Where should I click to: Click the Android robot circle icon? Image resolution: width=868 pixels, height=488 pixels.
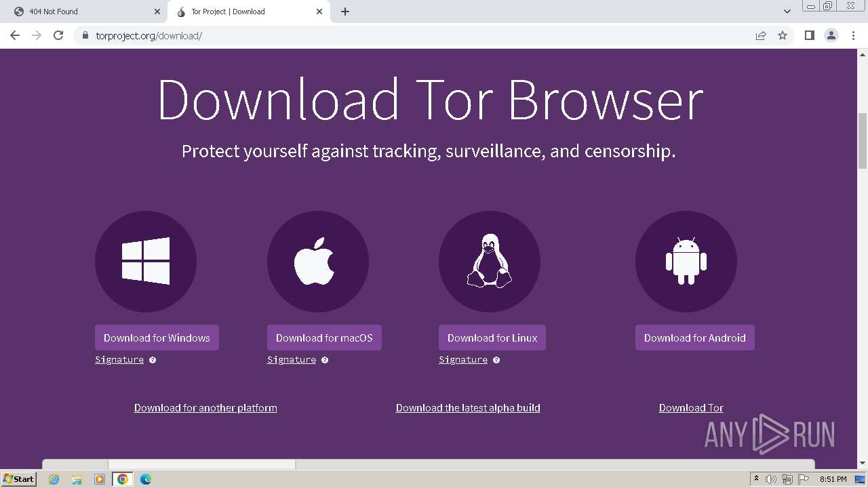tap(686, 262)
